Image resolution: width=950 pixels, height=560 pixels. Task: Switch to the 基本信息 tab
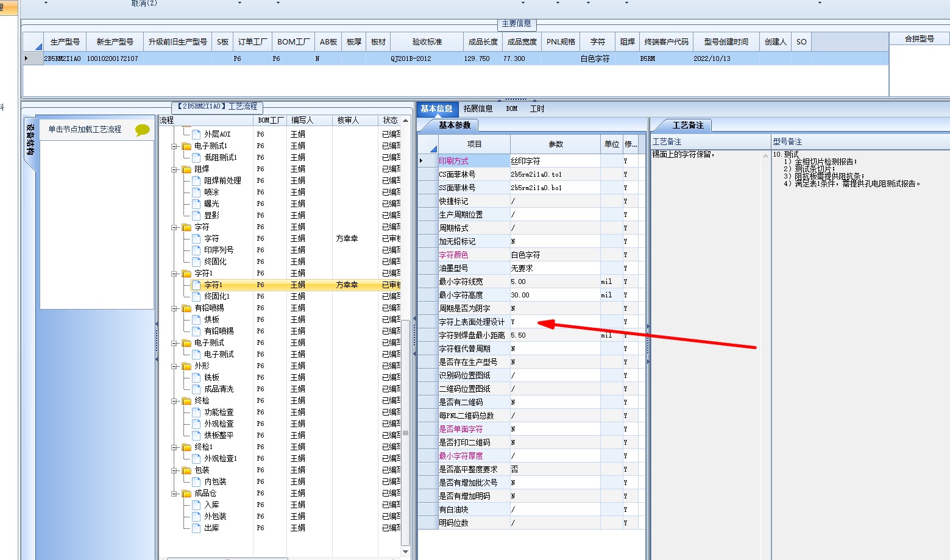(436, 108)
